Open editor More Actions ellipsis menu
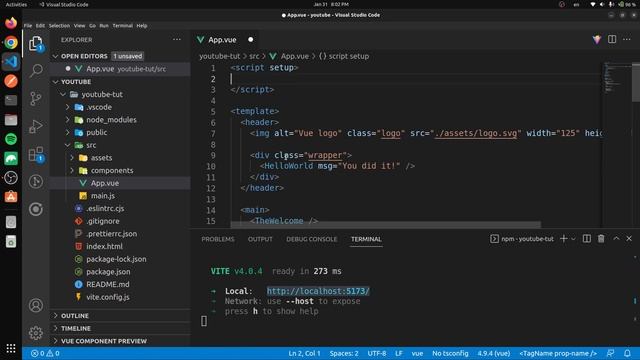 coord(627,39)
